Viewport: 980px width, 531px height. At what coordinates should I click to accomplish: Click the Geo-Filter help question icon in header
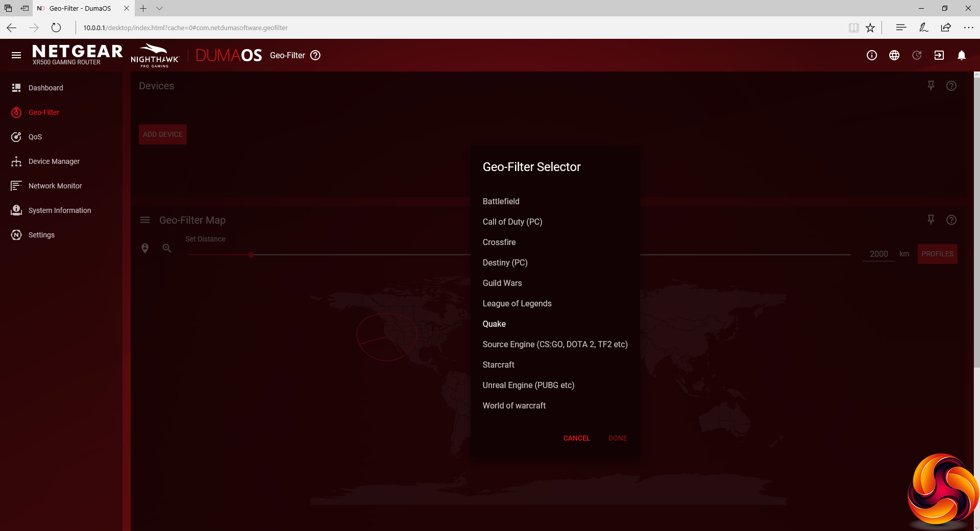tap(315, 55)
